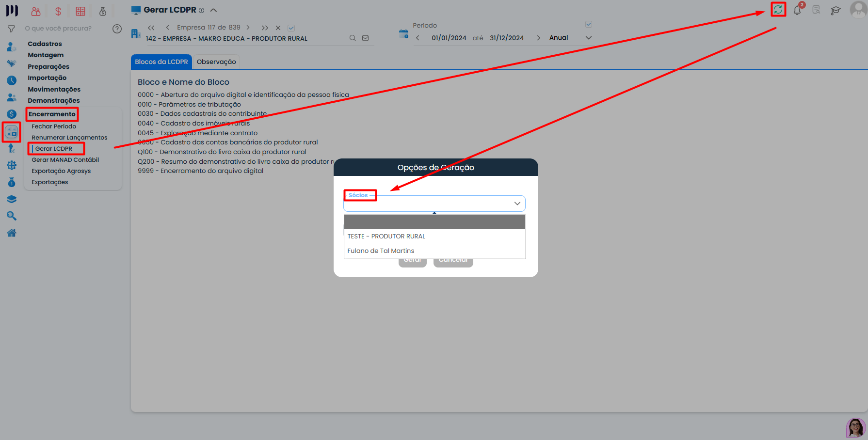Go to next period arrow
868x440 pixels.
point(538,38)
